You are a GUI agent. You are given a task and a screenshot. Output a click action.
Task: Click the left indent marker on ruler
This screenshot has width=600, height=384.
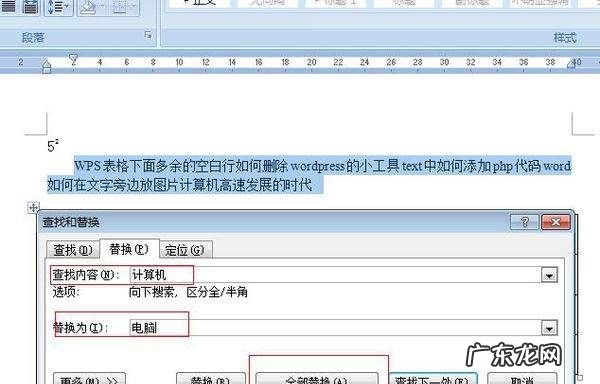[x=46, y=67]
